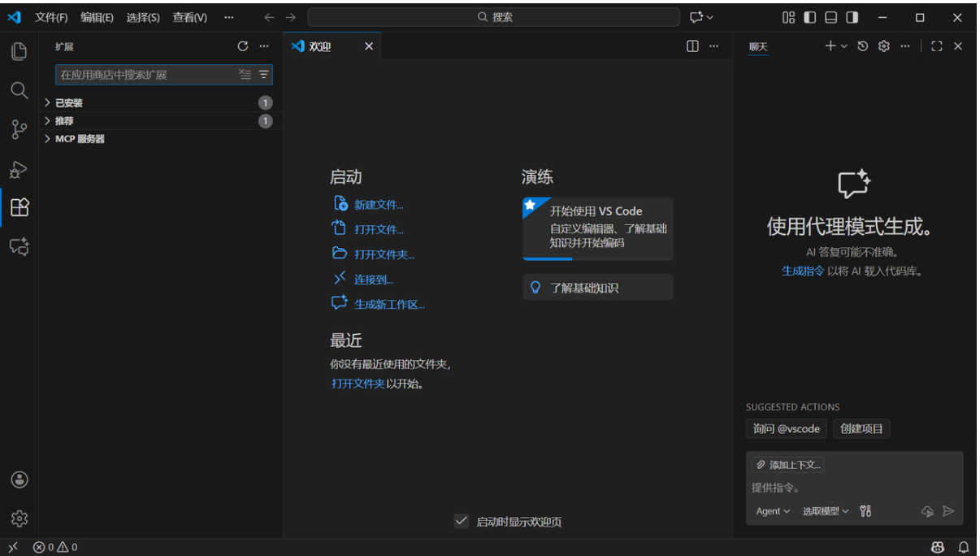Open the Manage gear in the activity bar
The height and width of the screenshot is (556, 980).
pos(20,518)
